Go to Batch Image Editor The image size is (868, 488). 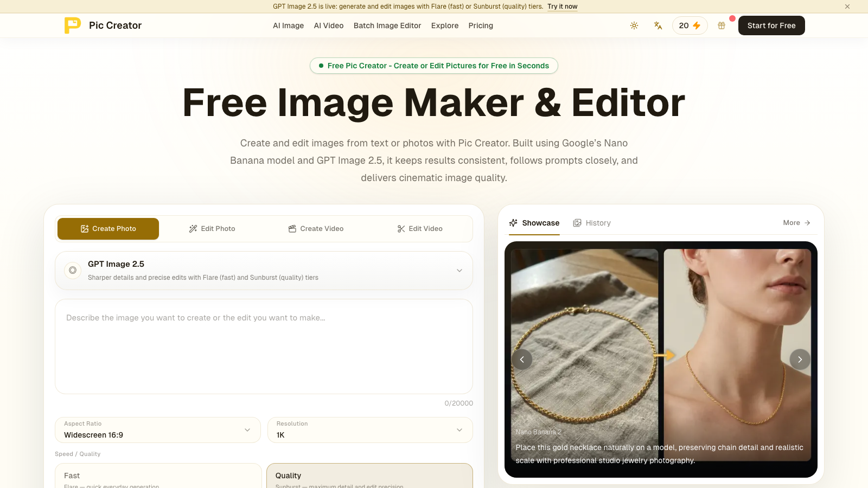tap(387, 25)
